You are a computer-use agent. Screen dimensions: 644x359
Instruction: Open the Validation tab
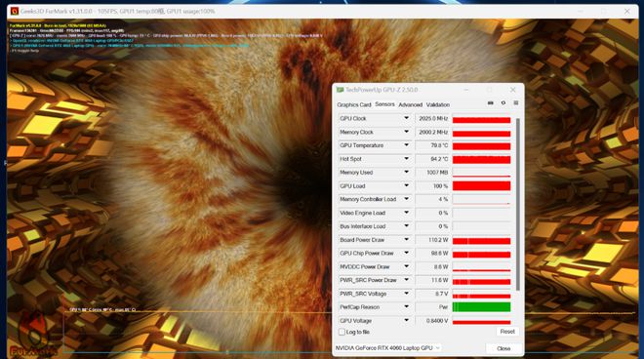[x=438, y=104]
